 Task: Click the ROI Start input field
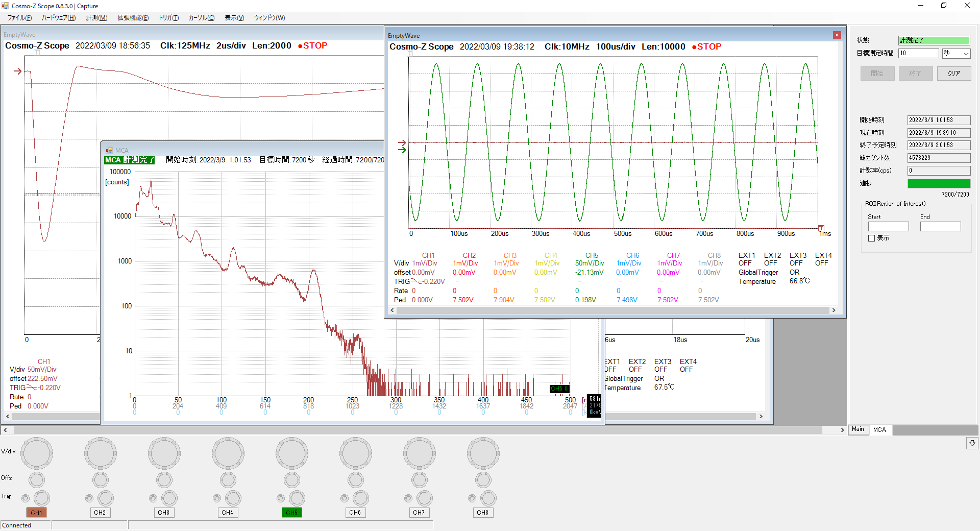tap(888, 227)
